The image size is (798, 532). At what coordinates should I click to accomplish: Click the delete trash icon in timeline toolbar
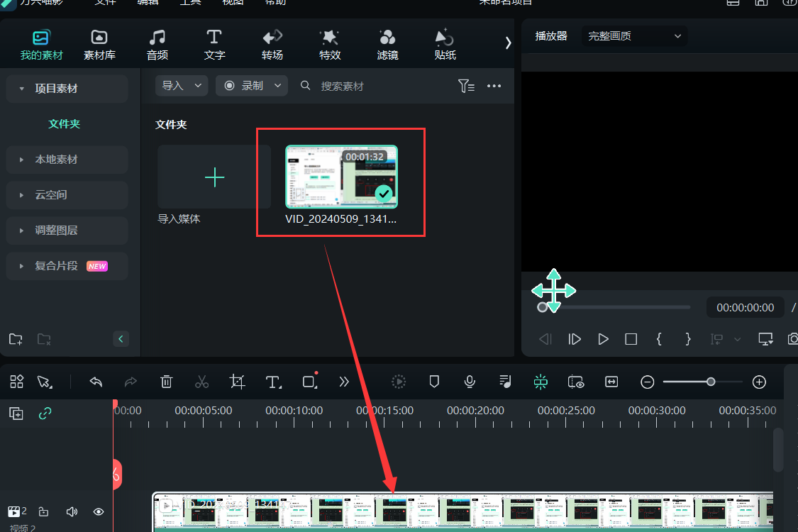(x=166, y=382)
